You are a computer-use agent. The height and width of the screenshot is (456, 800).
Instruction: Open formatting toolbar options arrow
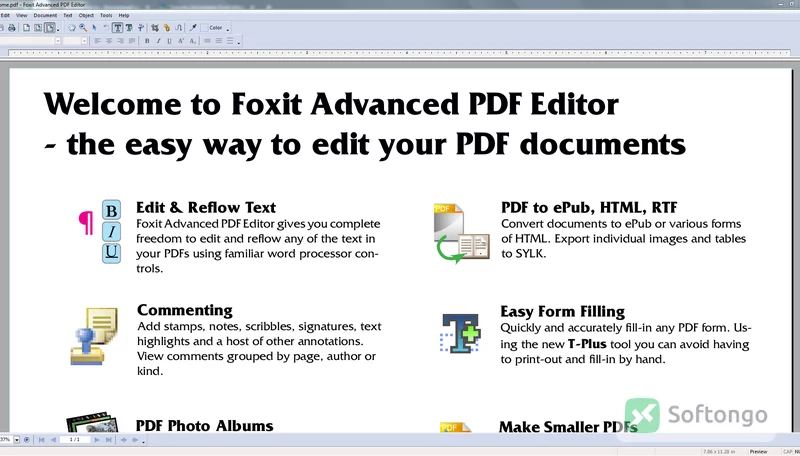point(238,43)
